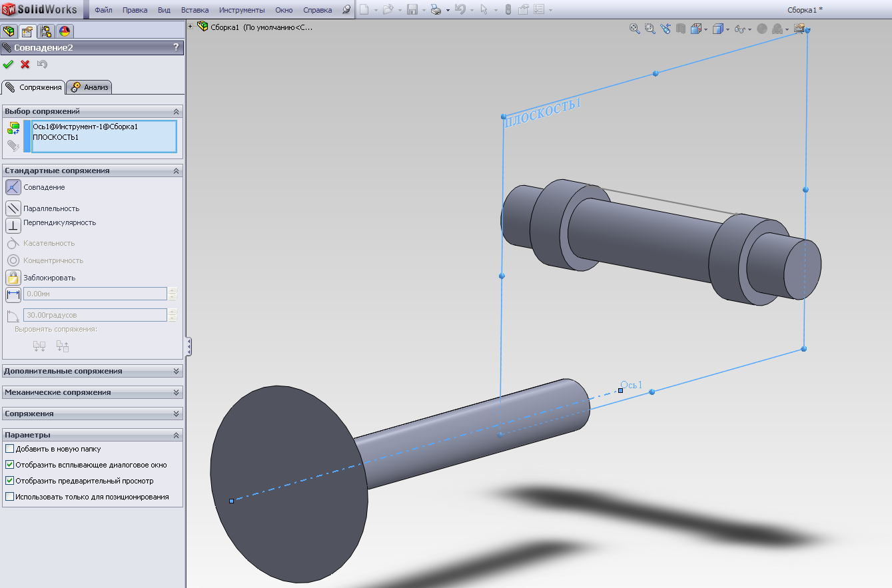Image resolution: width=892 pixels, height=588 pixels.
Task: Cancel the mate with red X
Action: [25, 65]
